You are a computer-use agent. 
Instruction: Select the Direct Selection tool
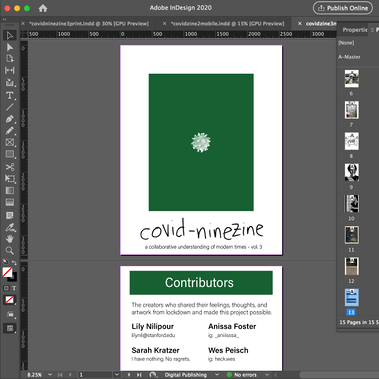tap(10, 47)
